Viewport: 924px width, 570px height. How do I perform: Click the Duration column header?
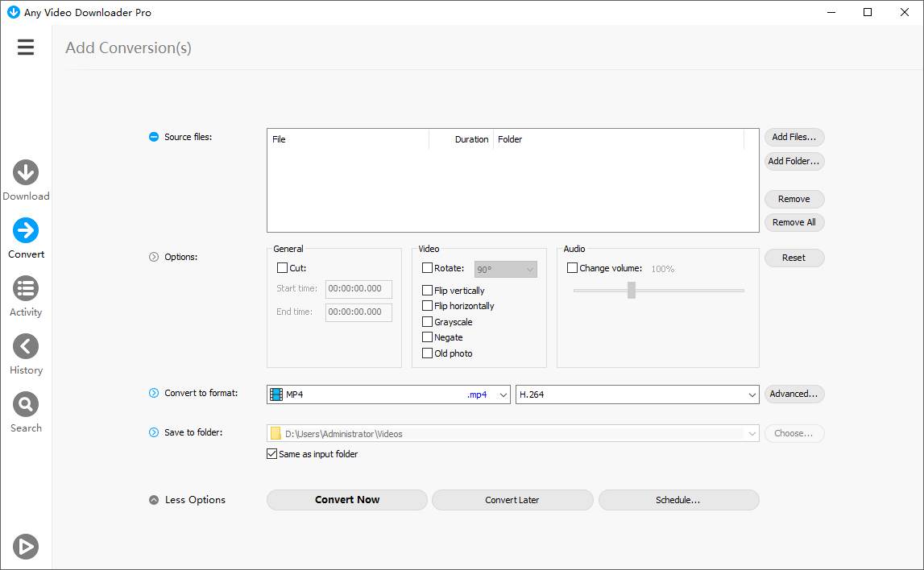click(x=470, y=139)
